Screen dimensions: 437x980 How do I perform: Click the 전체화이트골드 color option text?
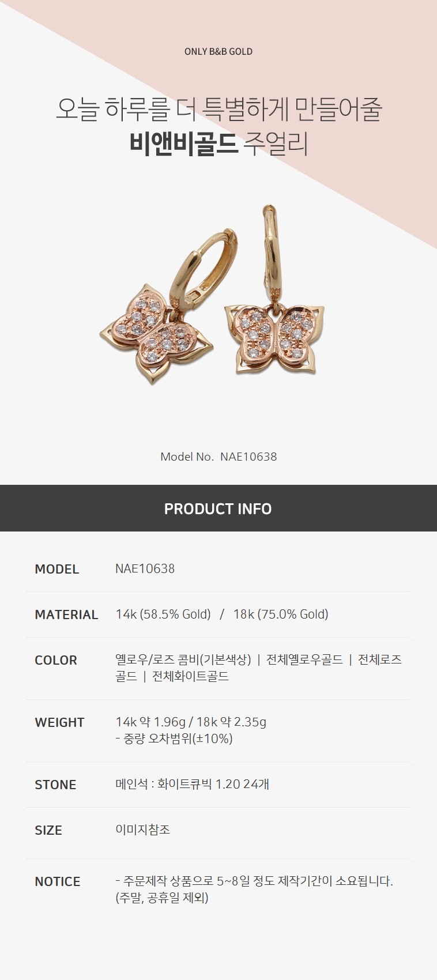coord(191,676)
